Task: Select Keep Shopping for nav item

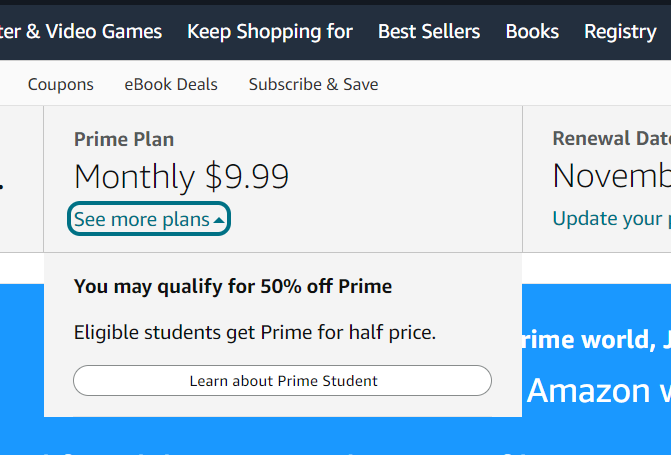Action: pyautogui.click(x=270, y=31)
